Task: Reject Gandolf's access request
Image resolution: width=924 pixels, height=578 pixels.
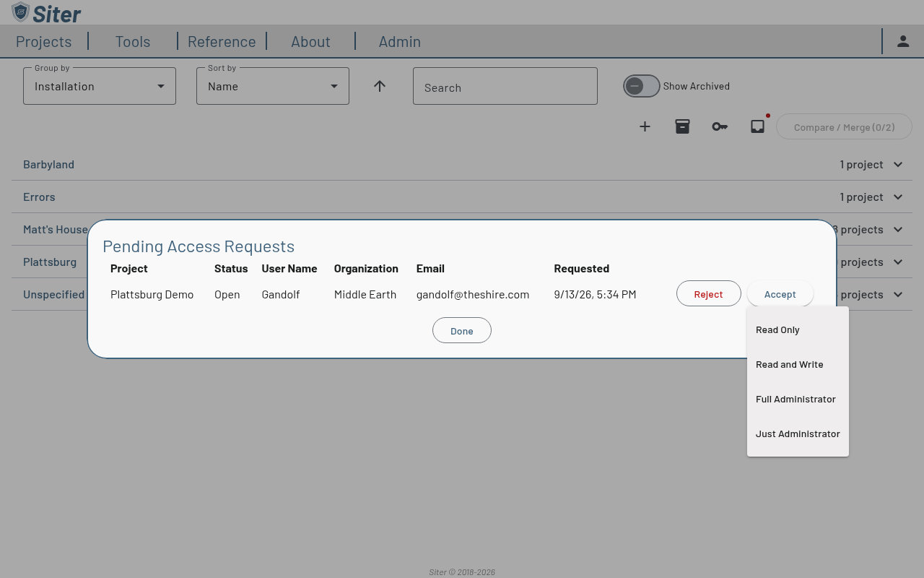Action: click(709, 293)
